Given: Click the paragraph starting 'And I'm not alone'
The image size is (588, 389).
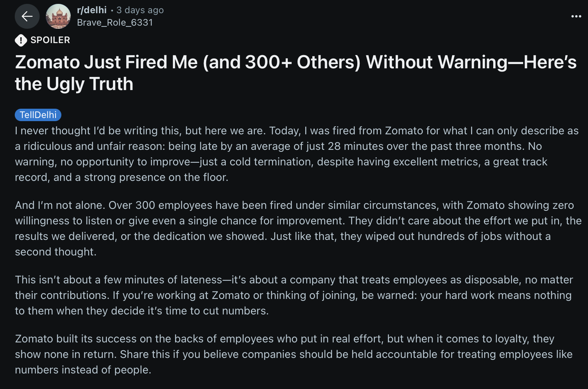Looking at the screenshot, I should click(x=298, y=228).
